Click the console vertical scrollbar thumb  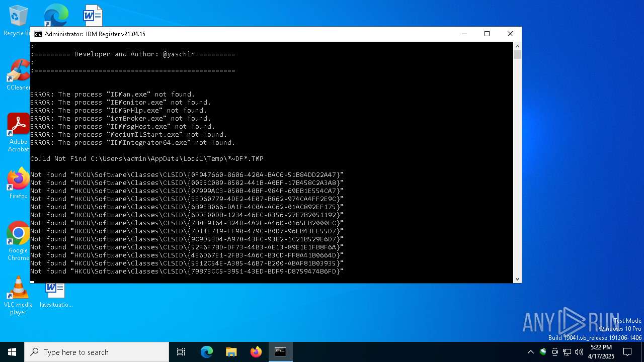click(x=517, y=55)
